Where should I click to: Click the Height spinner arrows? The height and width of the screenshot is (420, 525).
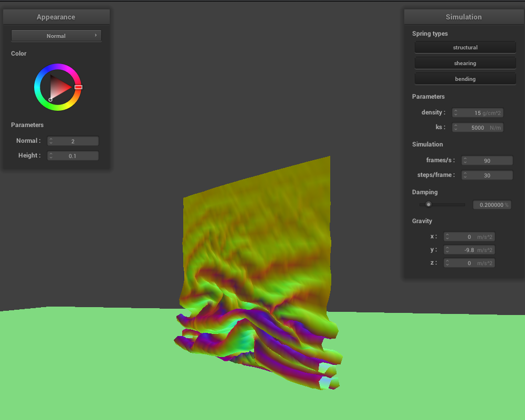[51, 156]
